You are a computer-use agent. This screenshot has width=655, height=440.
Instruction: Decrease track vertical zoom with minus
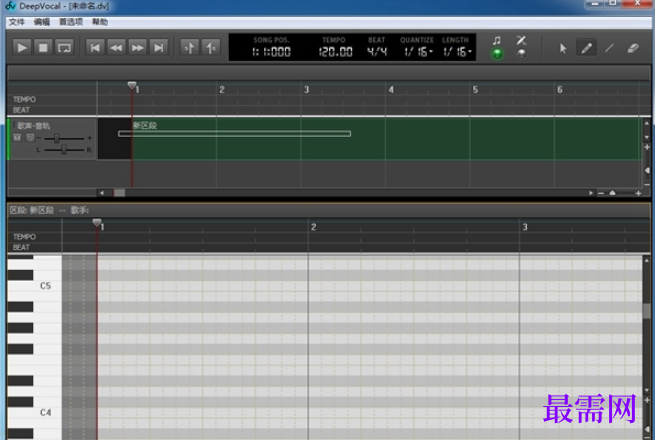coord(647,184)
